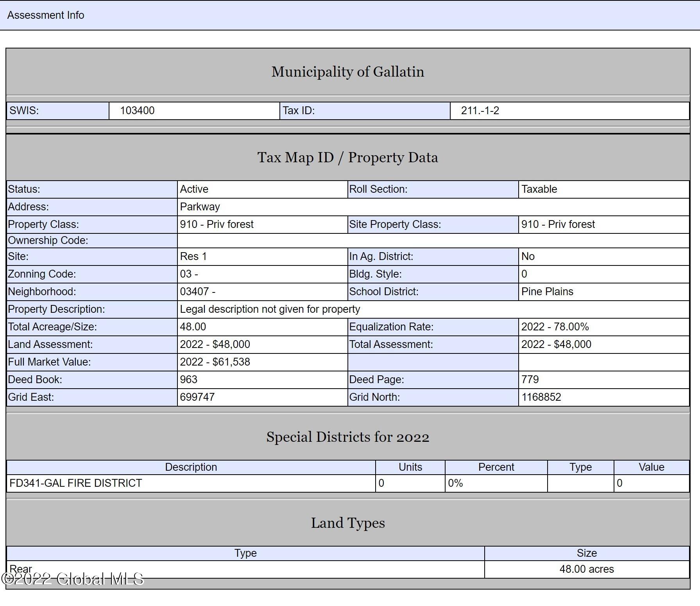700x606 pixels.
Task: Select the Municipality of Gallatin heading
Action: [348, 72]
